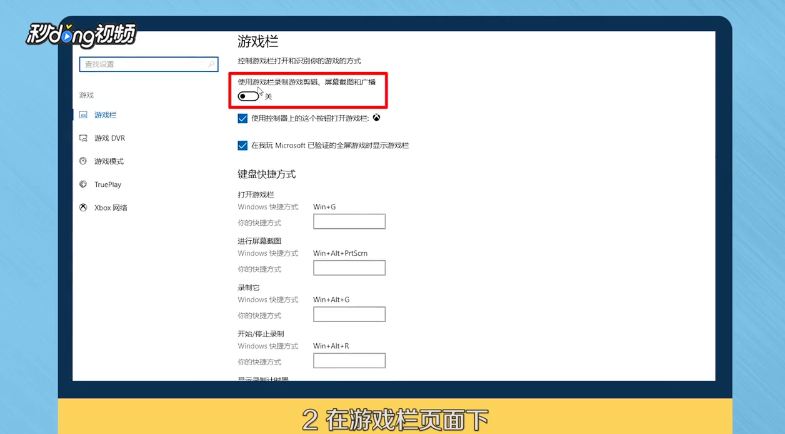Click the Win+Alt+R shortcut text
Screen dimensions: 785x434
pyautogui.click(x=331, y=346)
